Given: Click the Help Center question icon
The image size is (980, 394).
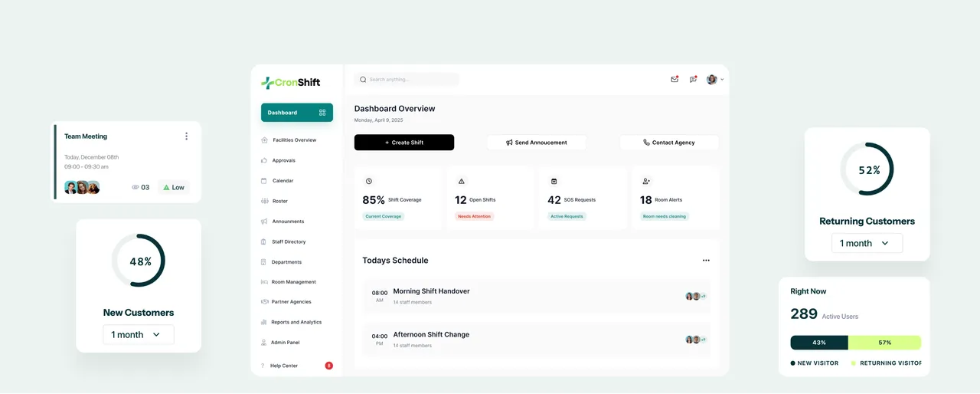Looking at the screenshot, I should [263, 366].
